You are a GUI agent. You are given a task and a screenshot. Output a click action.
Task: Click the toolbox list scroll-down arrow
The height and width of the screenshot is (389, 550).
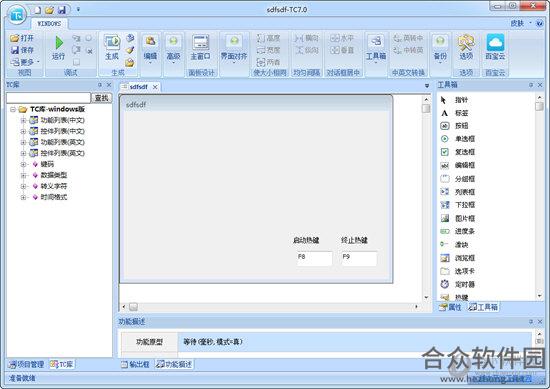click(539, 296)
